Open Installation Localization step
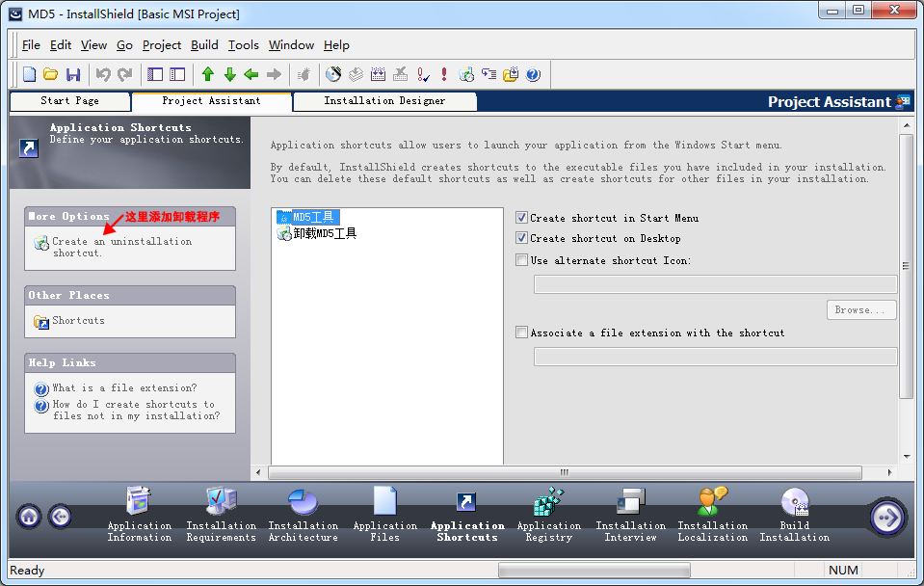 click(x=712, y=514)
